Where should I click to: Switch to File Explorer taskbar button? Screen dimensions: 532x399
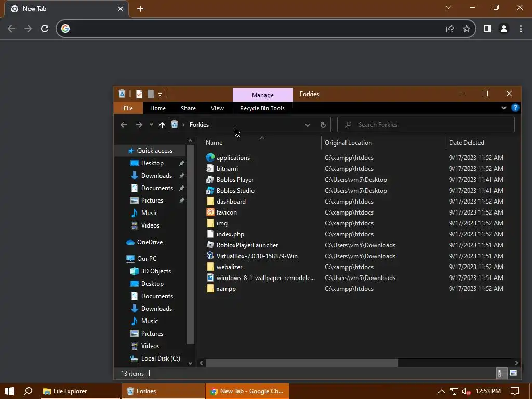pos(81,391)
